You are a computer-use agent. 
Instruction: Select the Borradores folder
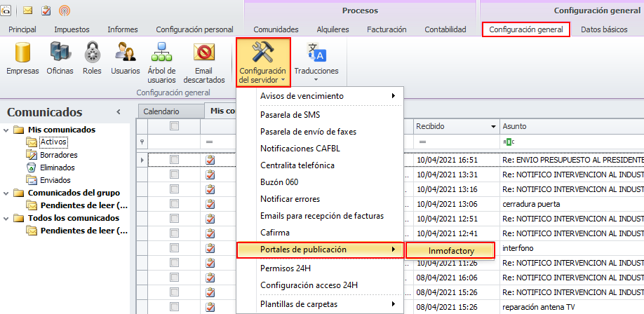[x=59, y=155]
